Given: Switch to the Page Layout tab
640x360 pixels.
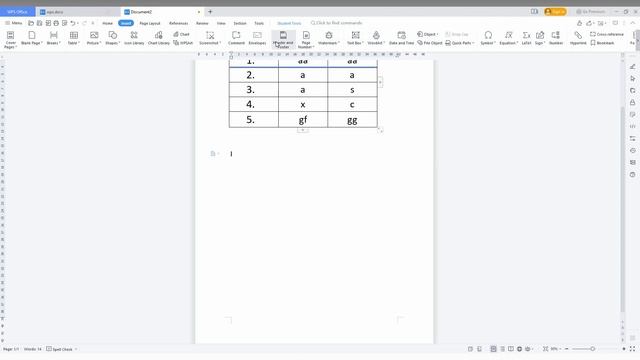Looking at the screenshot, I should pyautogui.click(x=150, y=23).
